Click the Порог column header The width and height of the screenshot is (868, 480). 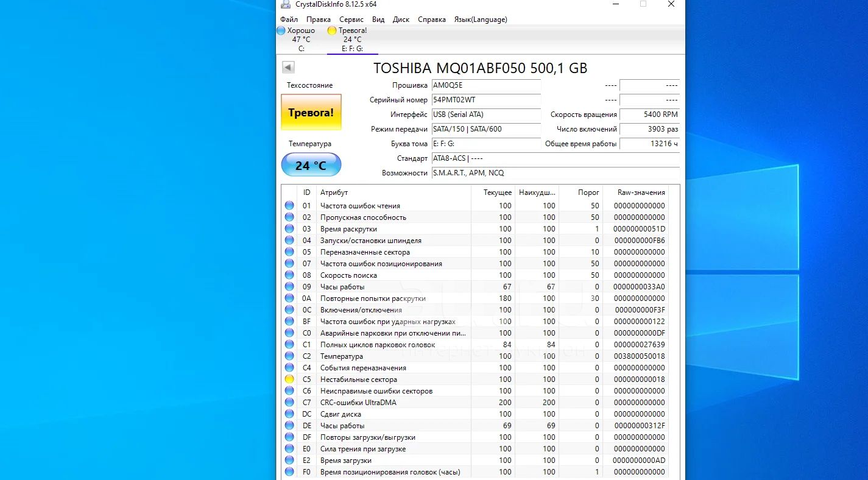click(580, 192)
